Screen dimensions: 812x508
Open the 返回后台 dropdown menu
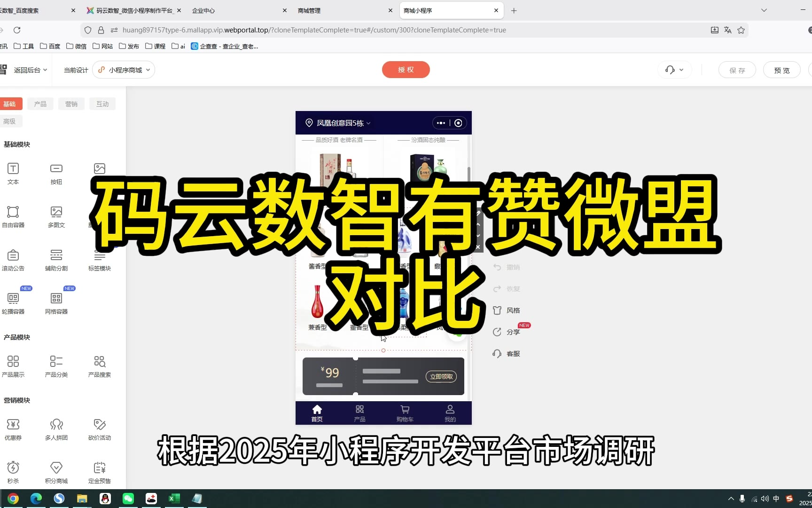click(x=30, y=70)
